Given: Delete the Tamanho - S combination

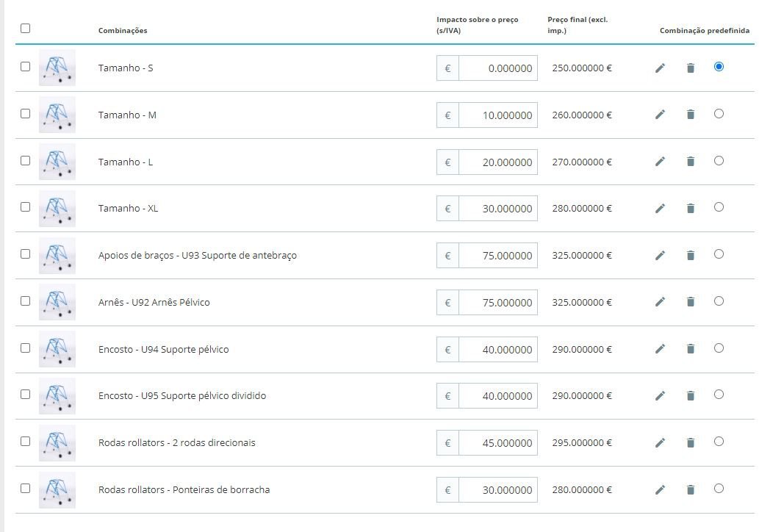Looking at the screenshot, I should pos(691,68).
